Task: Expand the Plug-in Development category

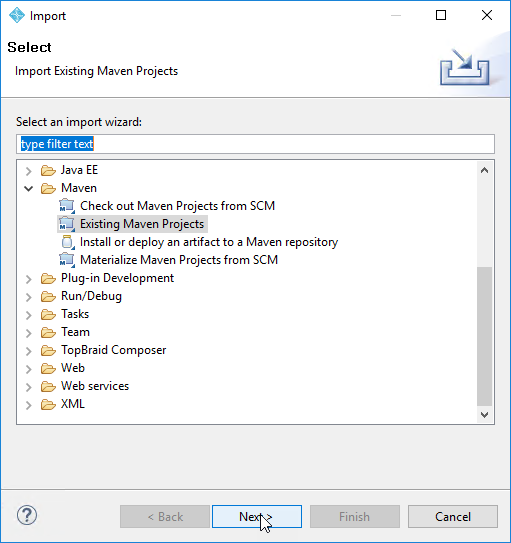Action: pyautogui.click(x=29, y=278)
